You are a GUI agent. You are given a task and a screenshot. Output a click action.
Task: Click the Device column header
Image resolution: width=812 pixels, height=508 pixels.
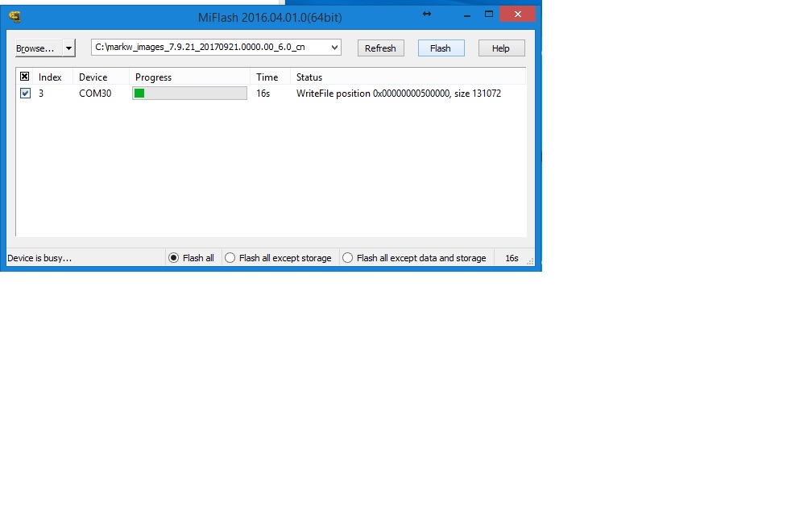[93, 77]
